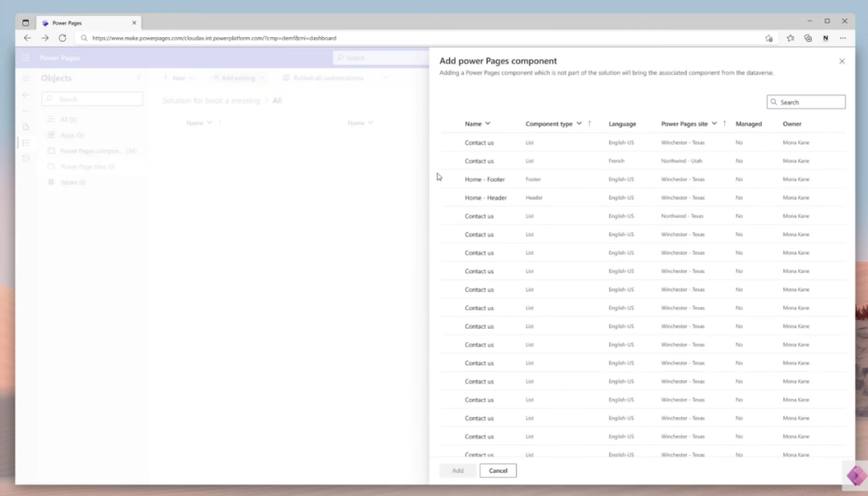The height and width of the screenshot is (496, 868).
Task: Add this page to favorites star icon
Action: (x=769, y=39)
